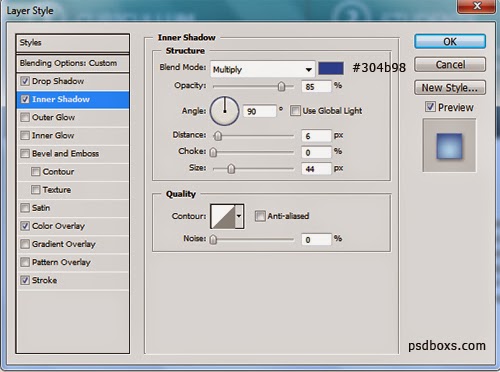Check Use Global Light option
500x372 pixels.
click(x=295, y=111)
